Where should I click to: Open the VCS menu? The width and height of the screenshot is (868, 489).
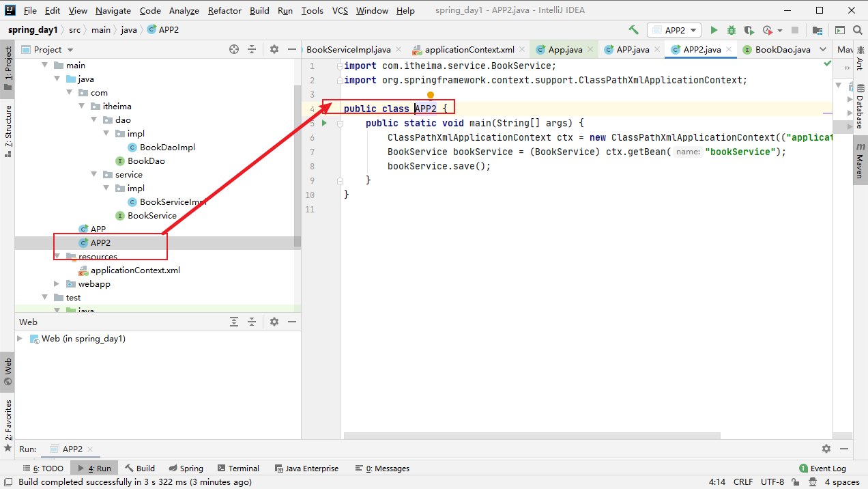pyautogui.click(x=340, y=10)
